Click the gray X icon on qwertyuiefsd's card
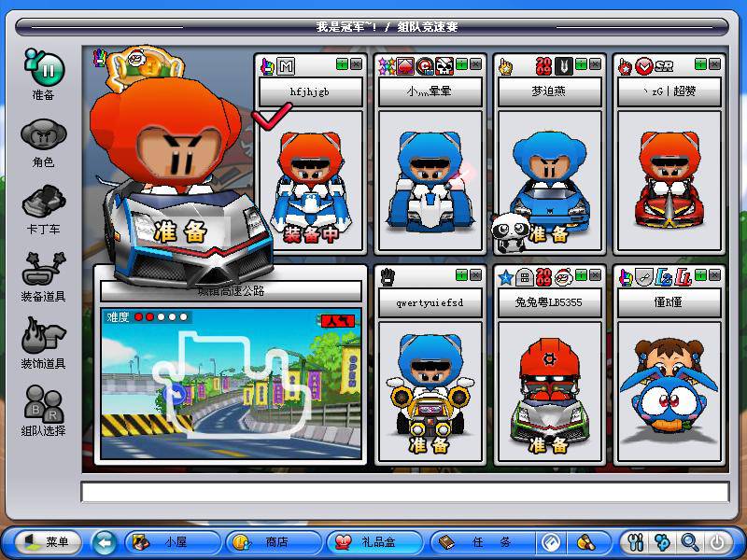Screen dimensions: 747x560 pyautogui.click(x=475, y=274)
